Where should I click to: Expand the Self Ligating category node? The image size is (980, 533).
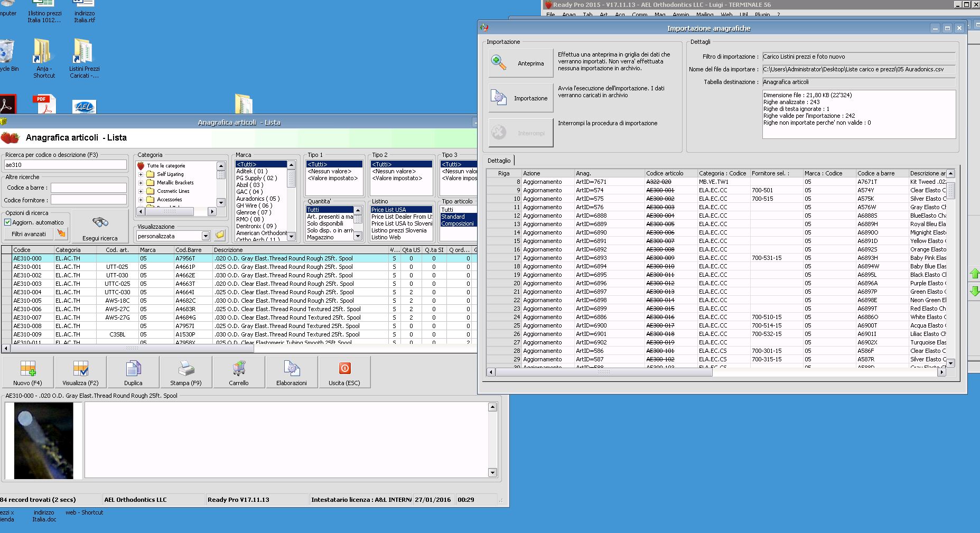coord(141,174)
